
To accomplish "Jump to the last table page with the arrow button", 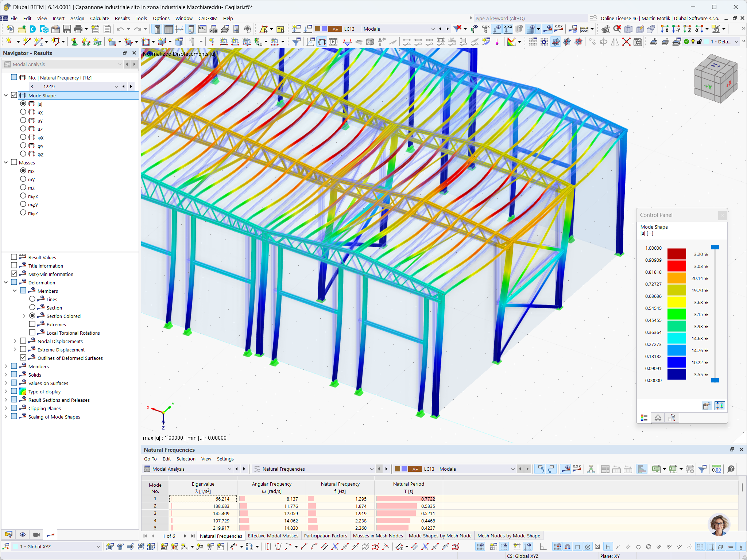I will coord(193,536).
